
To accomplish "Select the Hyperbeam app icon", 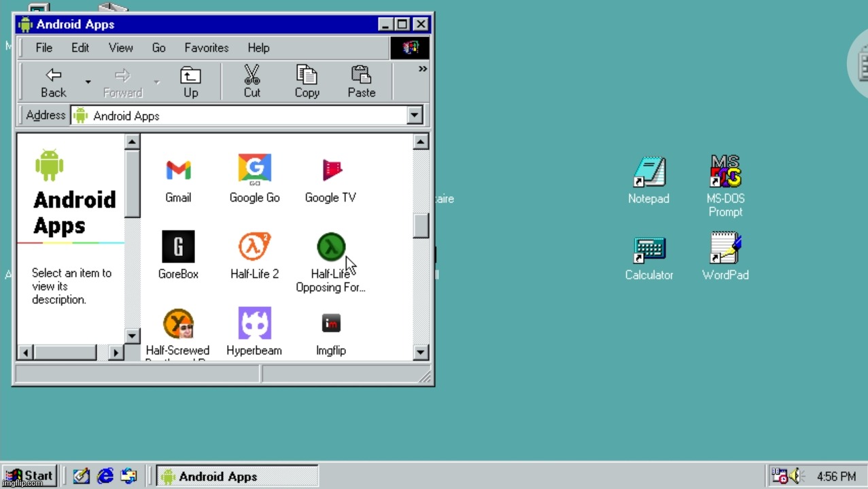I will (x=255, y=323).
